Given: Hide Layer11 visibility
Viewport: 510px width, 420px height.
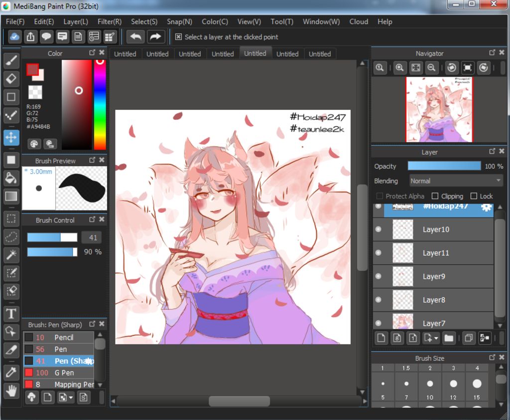Looking at the screenshot, I should (379, 253).
